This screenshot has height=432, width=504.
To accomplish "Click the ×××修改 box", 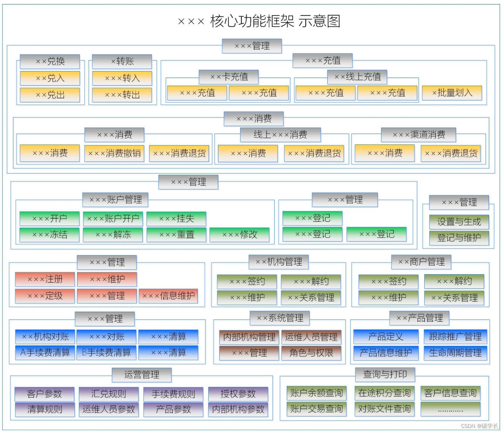I will click(x=240, y=235).
